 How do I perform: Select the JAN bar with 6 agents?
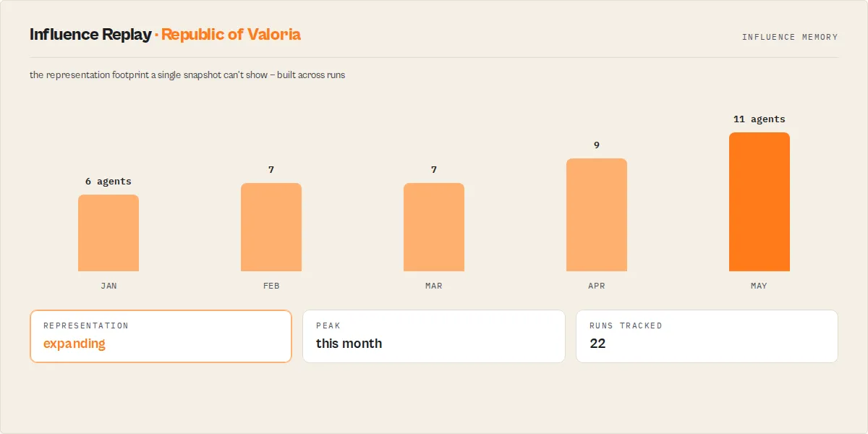point(109,233)
